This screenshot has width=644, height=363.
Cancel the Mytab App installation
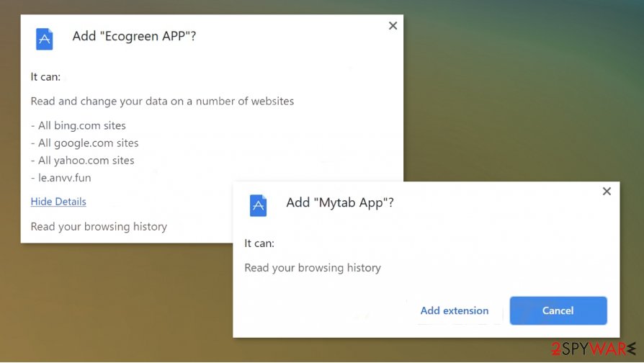click(558, 310)
